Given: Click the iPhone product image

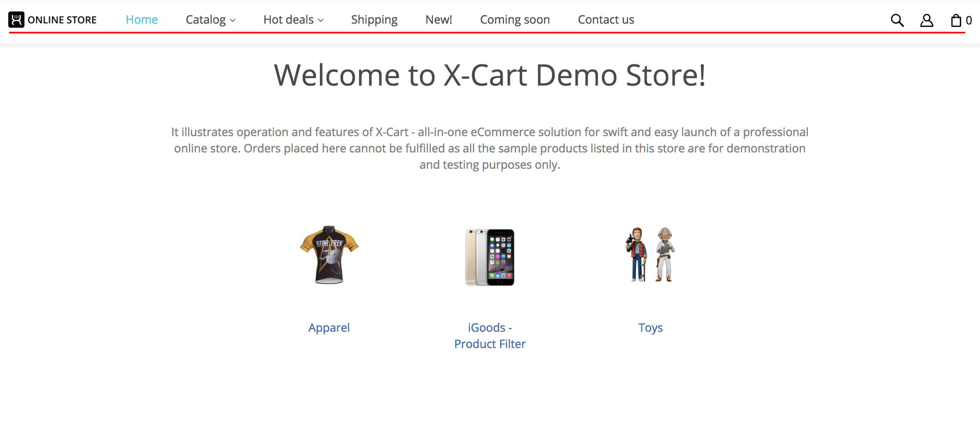Looking at the screenshot, I should click(490, 257).
